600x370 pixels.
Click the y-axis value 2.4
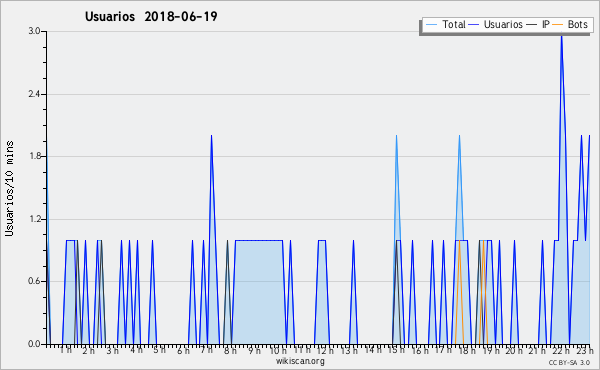[x=34, y=94]
